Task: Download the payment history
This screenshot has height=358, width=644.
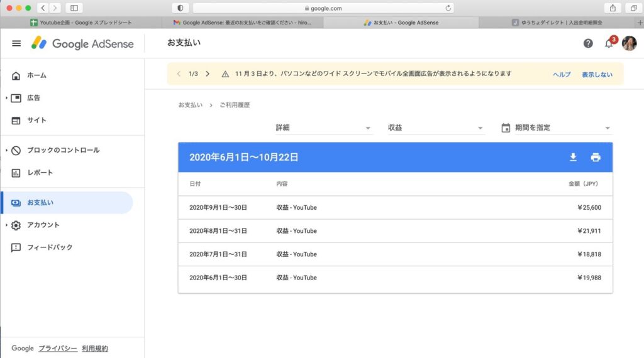Action: (x=574, y=157)
